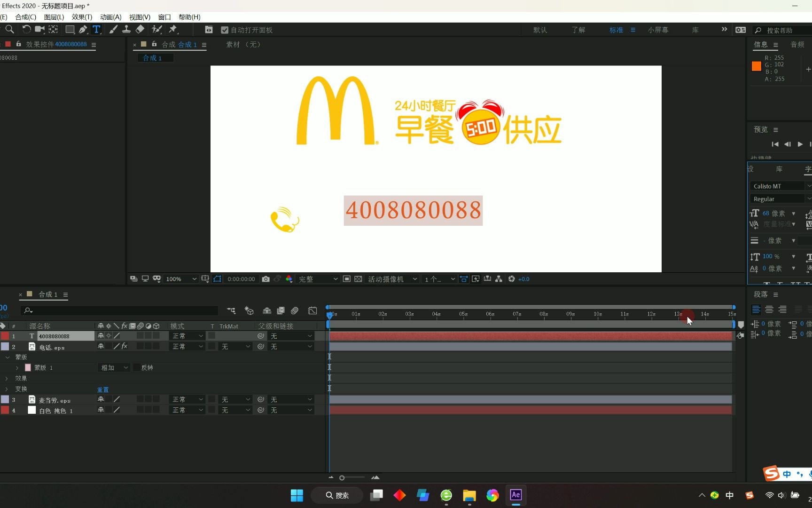This screenshot has height=508, width=812.
Task: Enable motion blur switch in timeline
Action: (x=295, y=310)
